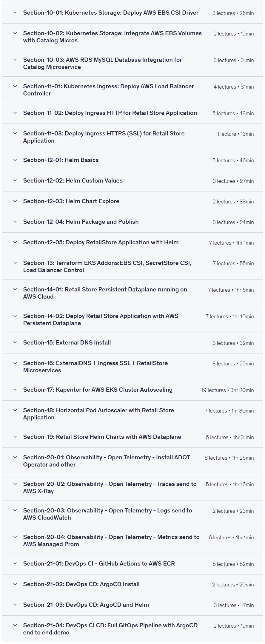Expand Section-21-01 GitHub Actions chevron
The image size is (265, 644).
pos(15,564)
